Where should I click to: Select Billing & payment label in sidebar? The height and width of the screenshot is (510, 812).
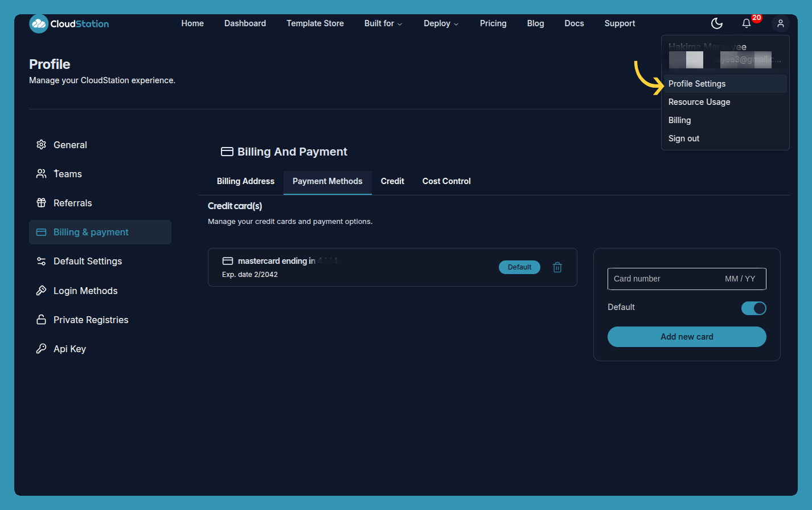(x=91, y=232)
